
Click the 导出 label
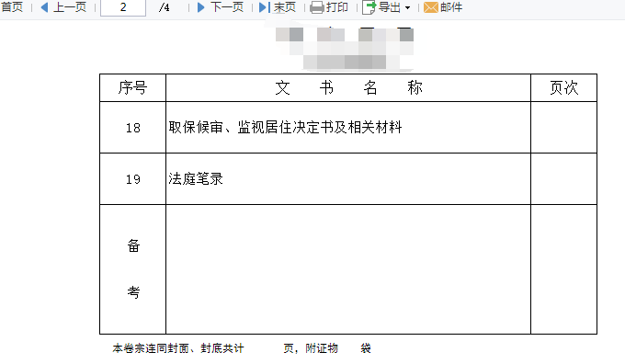pyautogui.click(x=390, y=7)
